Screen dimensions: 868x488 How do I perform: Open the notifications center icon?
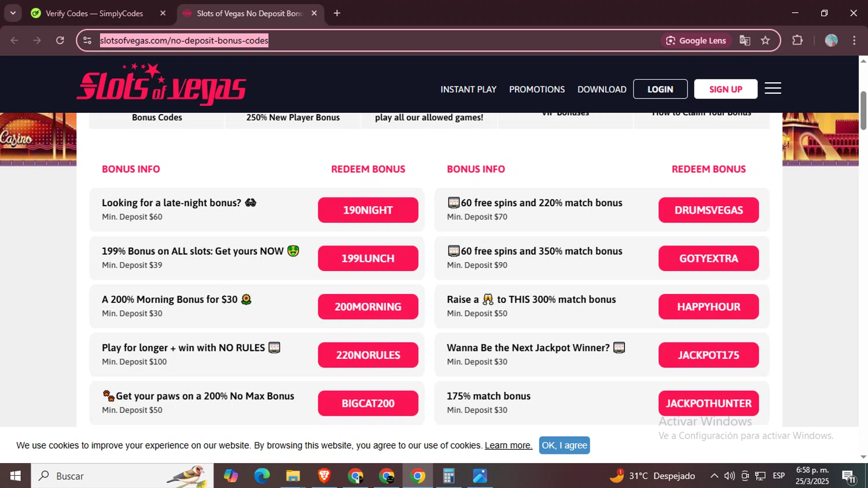click(x=849, y=476)
